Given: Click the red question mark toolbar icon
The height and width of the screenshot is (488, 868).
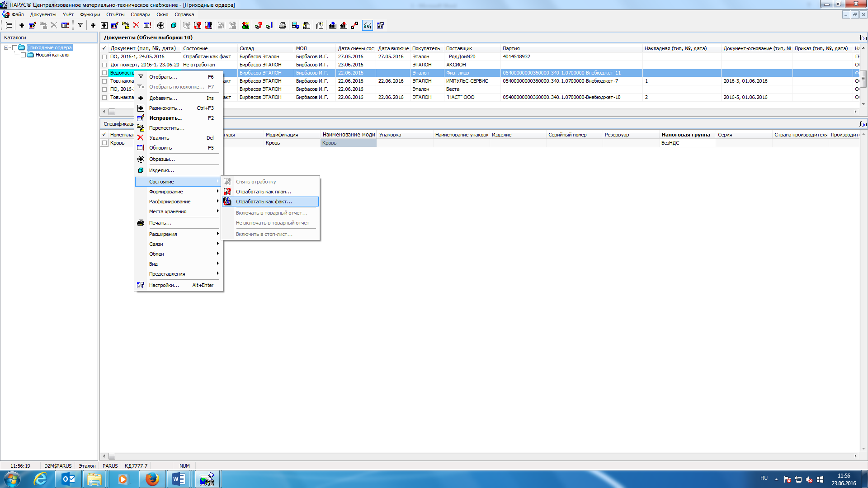Looking at the screenshot, I should pos(258,25).
